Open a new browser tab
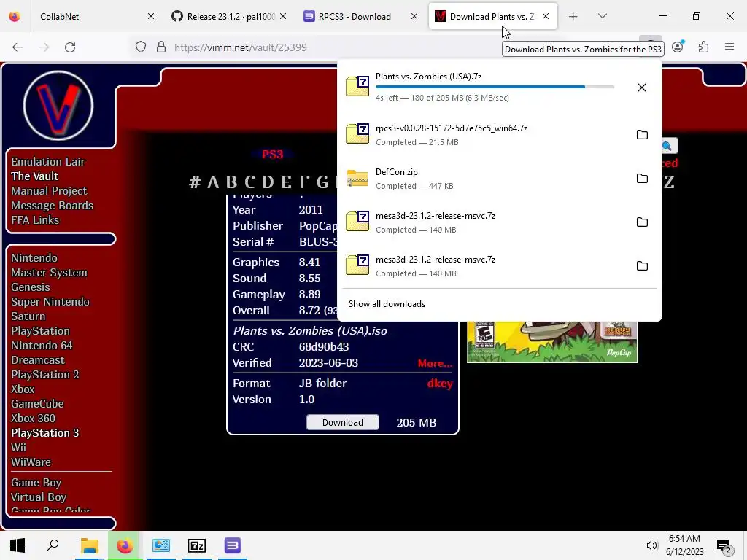Screen dimensions: 747x560 point(573,17)
